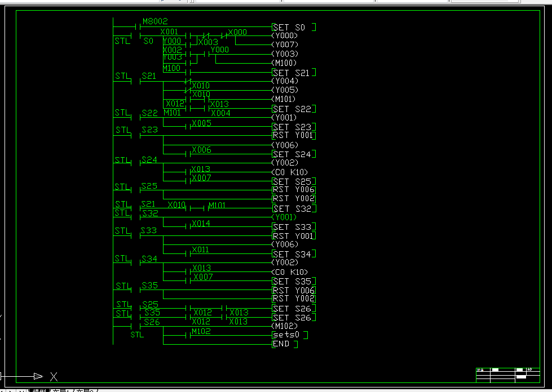Screen dimensions: 552x392
Task: Select the X014 contact label
Action: point(201,223)
